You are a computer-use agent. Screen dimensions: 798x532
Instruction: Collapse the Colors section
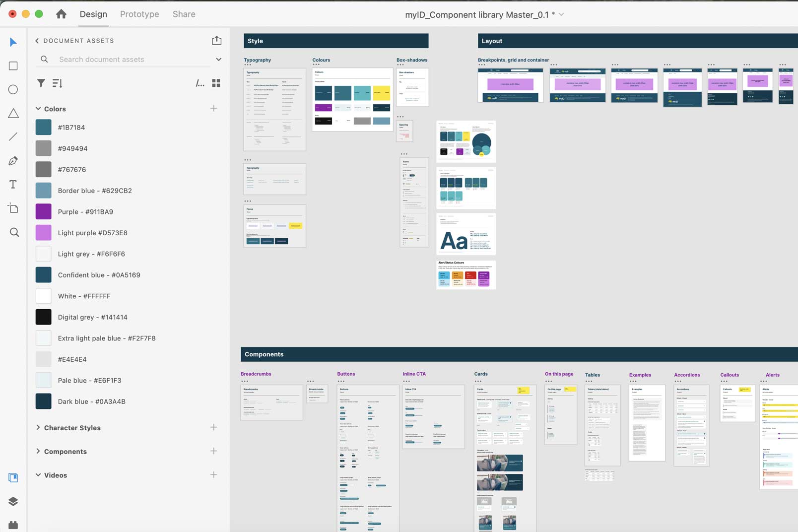point(38,109)
